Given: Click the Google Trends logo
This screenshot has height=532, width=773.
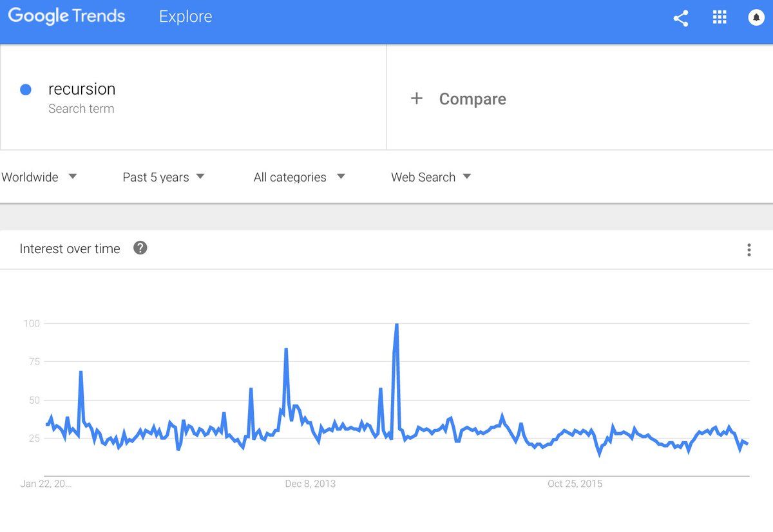Looking at the screenshot, I should (66, 17).
